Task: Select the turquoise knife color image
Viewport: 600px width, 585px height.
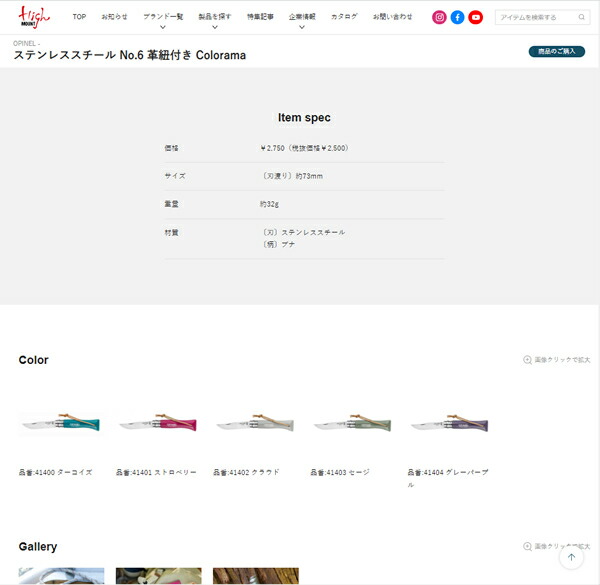Action: tap(60, 424)
